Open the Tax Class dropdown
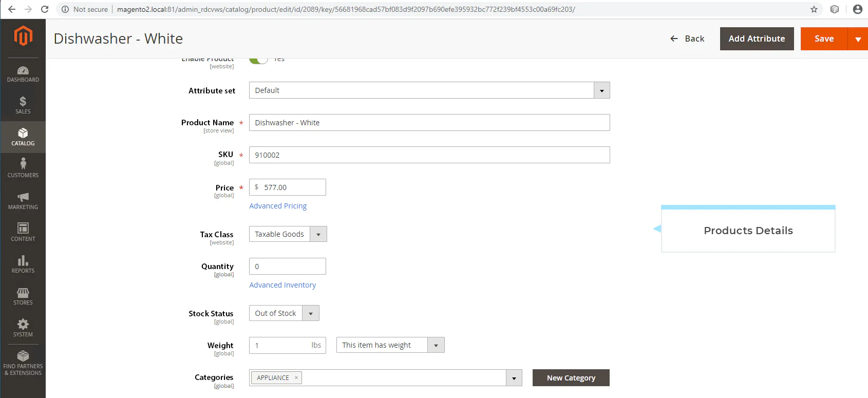This screenshot has width=868, height=398. click(x=318, y=234)
